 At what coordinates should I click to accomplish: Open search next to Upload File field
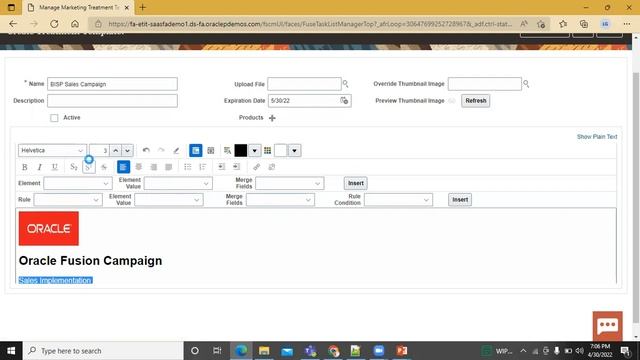coord(345,84)
